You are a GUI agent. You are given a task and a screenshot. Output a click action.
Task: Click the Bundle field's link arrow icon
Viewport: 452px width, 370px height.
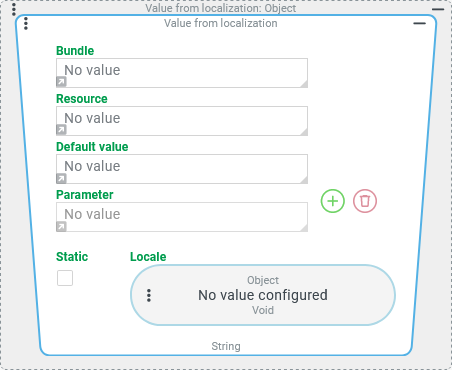[x=61, y=82]
